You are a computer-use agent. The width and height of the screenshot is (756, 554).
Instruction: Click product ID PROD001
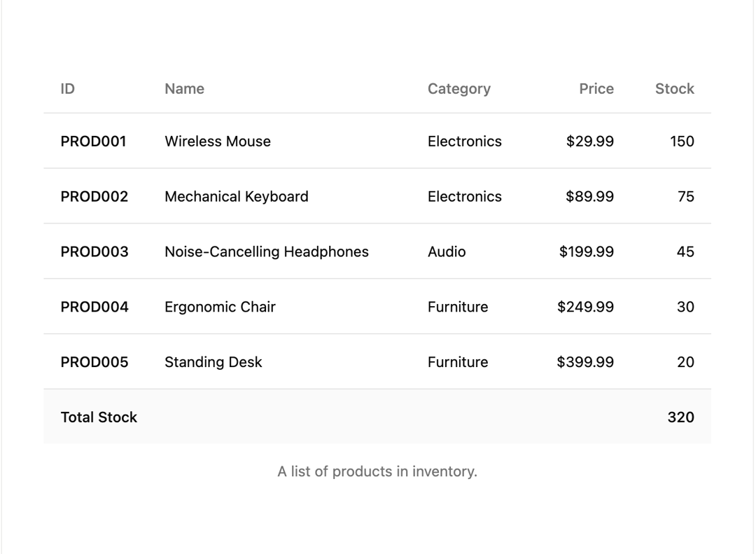point(93,141)
